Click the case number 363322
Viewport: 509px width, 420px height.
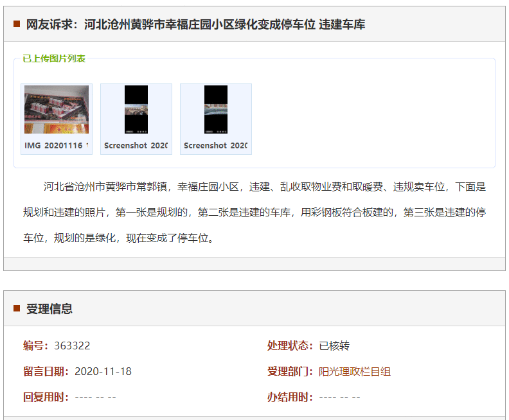[x=72, y=346]
